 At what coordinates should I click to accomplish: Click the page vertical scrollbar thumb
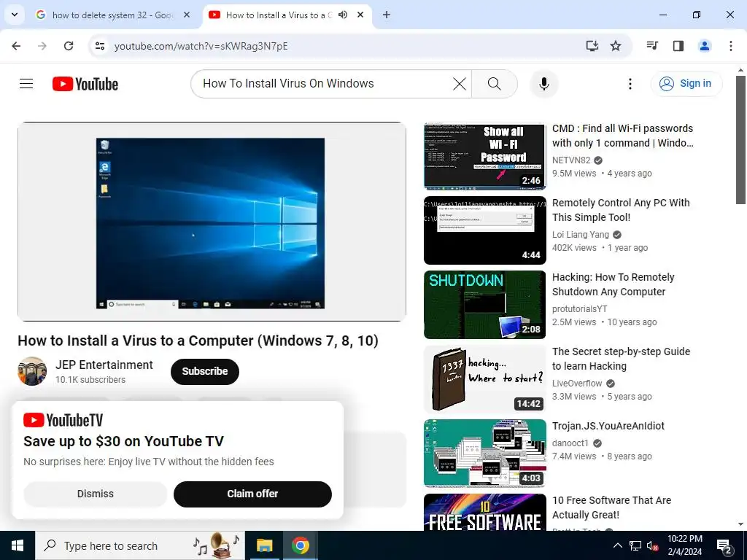point(741,140)
